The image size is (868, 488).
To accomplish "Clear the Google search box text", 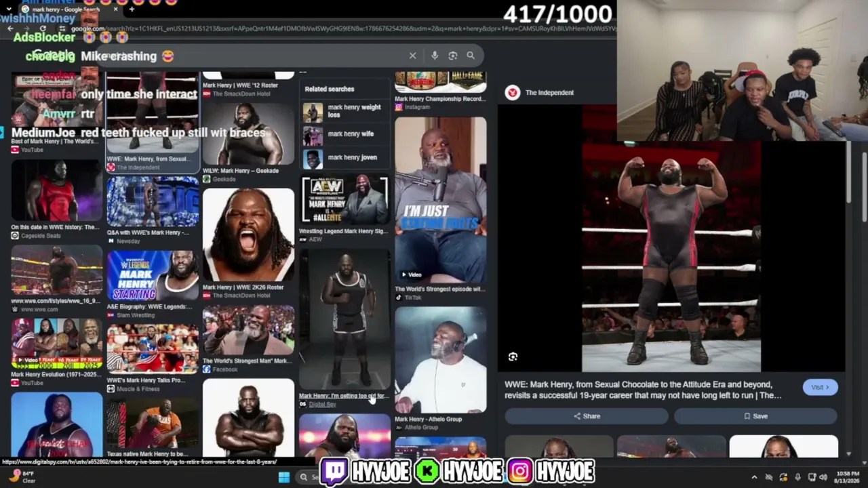I will point(412,56).
